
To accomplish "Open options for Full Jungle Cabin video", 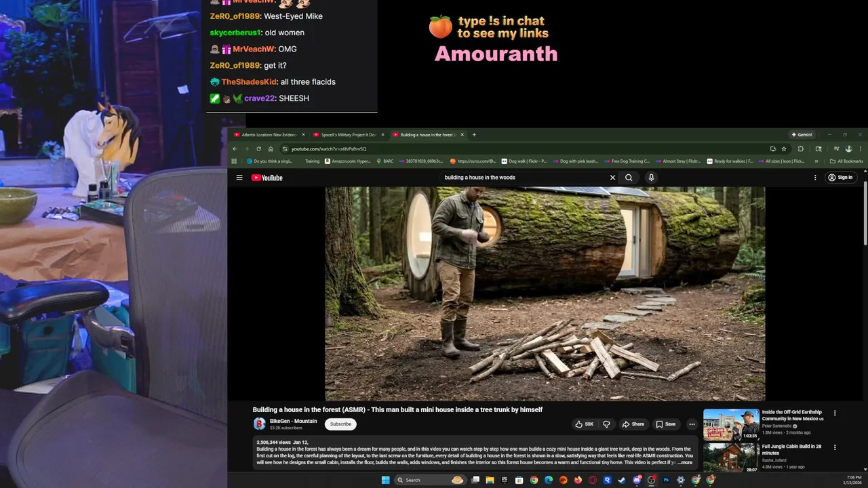I will point(835,447).
